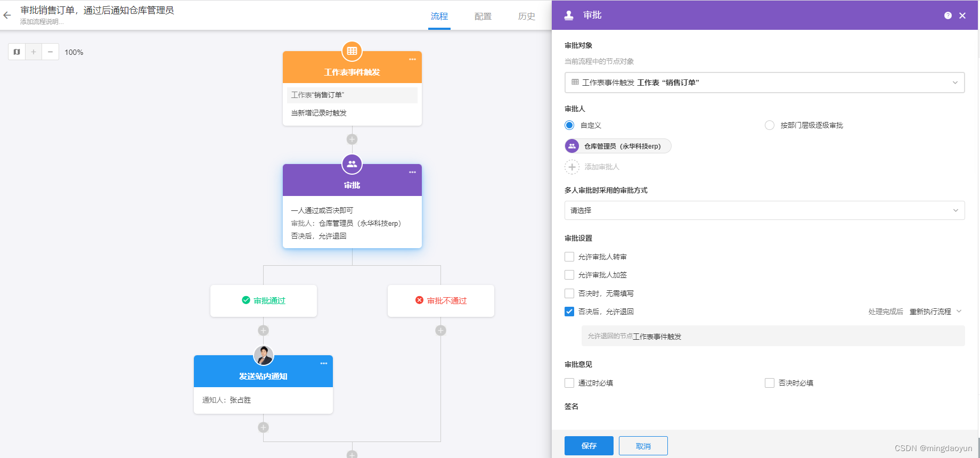
Task: Click 通知人：张占胜 text
Action: click(x=226, y=400)
